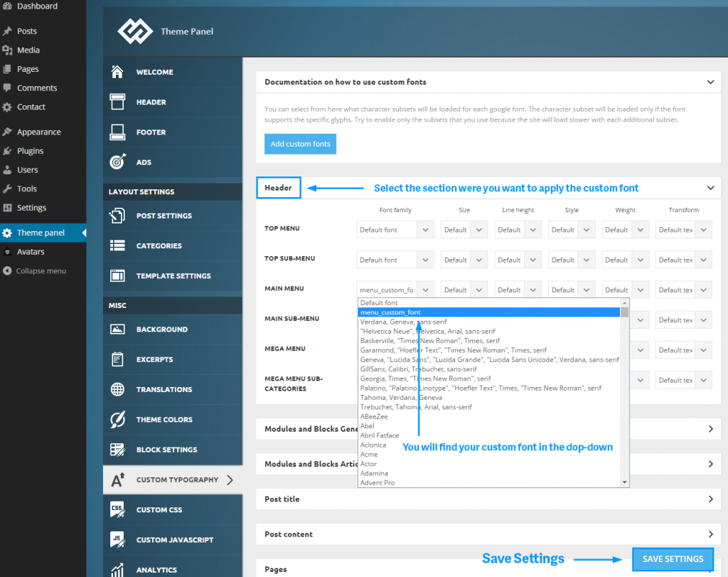Click the SAVE SETTINGS button
Image resolution: width=728 pixels, height=577 pixels.
point(672,559)
